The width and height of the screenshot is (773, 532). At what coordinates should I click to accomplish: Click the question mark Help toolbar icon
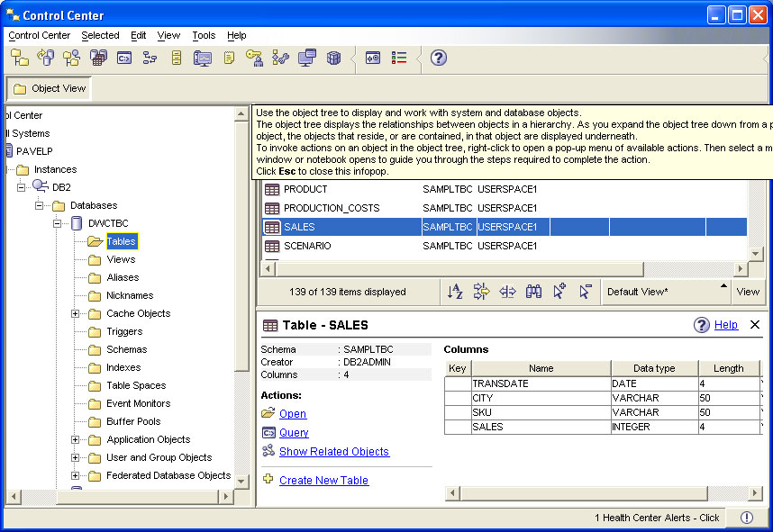click(438, 59)
